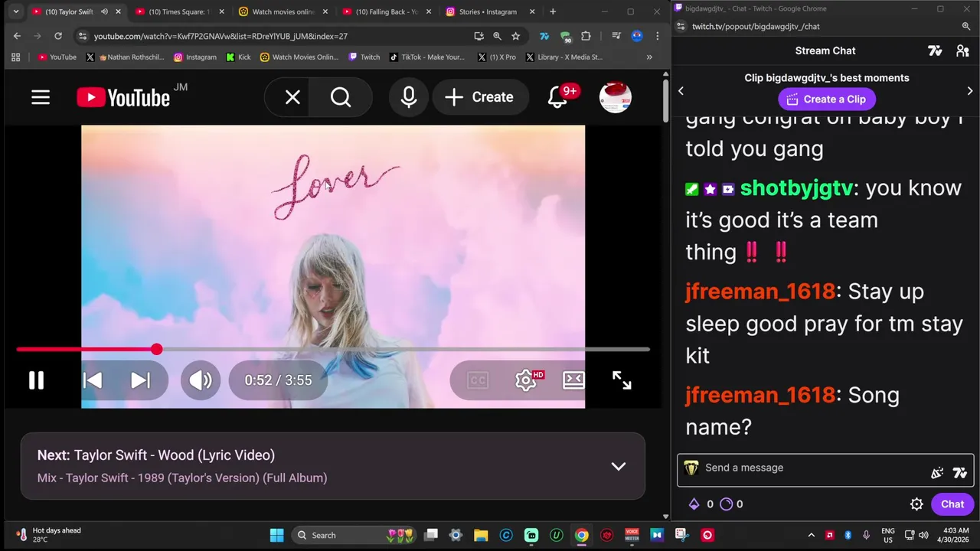This screenshot has height=551, width=980.
Task: Open Chrome media controls icon
Action: pos(616,36)
